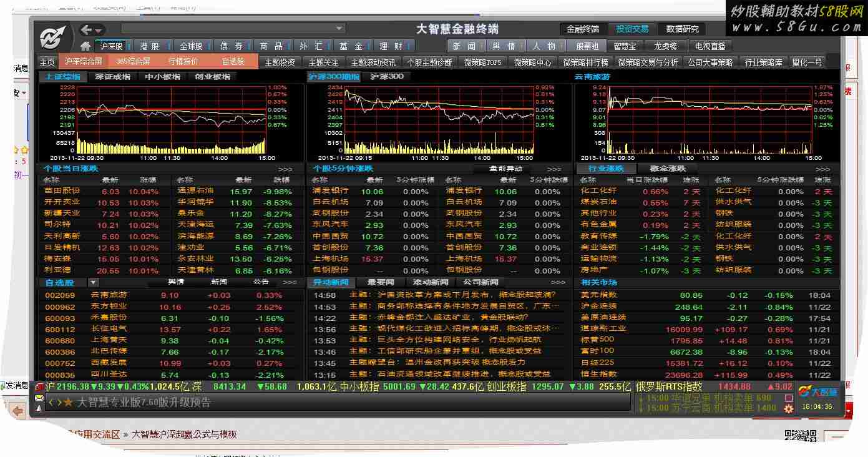The height and width of the screenshot is (457, 868).
Task: Click 美元指数 row in 相关市场
Action: [706, 295]
